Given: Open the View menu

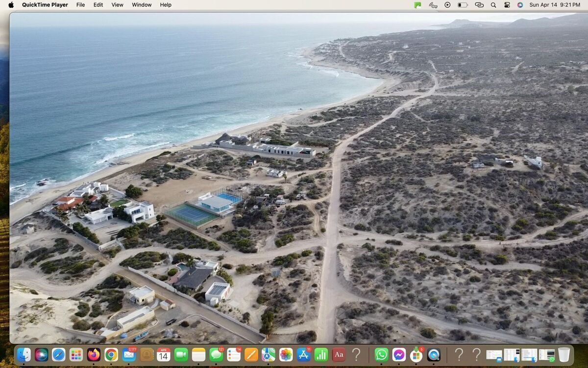Looking at the screenshot, I should pos(117,5).
